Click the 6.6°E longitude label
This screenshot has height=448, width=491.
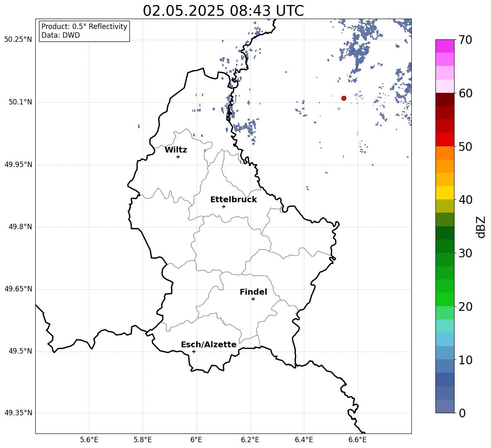click(x=357, y=440)
